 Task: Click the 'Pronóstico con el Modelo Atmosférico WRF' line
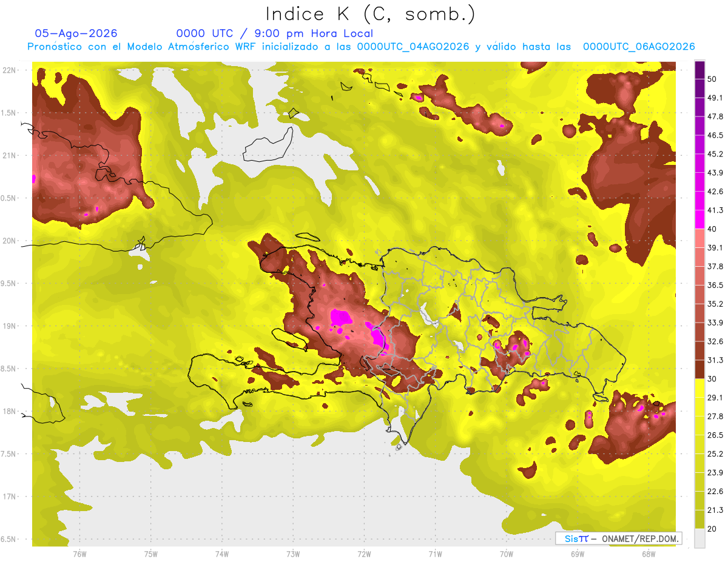360,47
